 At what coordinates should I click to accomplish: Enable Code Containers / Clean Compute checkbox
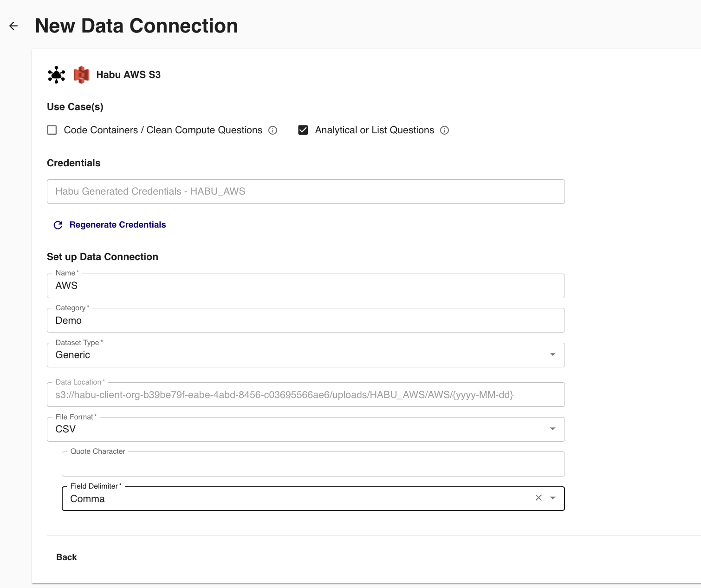point(52,130)
